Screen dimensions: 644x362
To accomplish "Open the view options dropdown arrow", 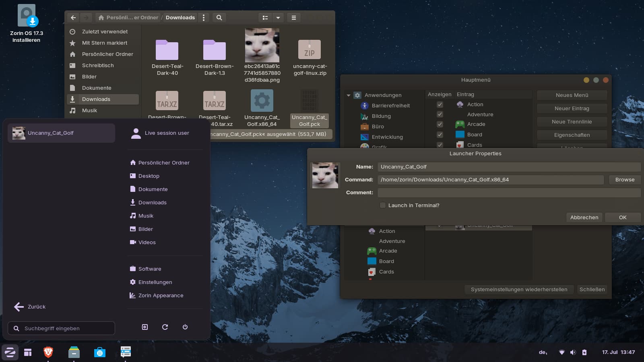I will pyautogui.click(x=278, y=18).
